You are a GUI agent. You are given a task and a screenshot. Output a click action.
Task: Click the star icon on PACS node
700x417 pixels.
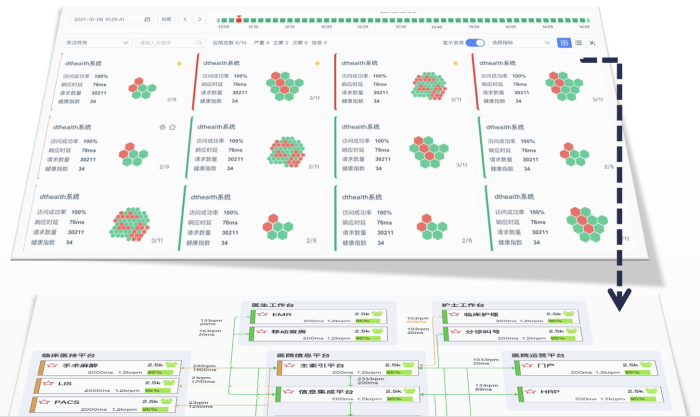[x=44, y=402]
